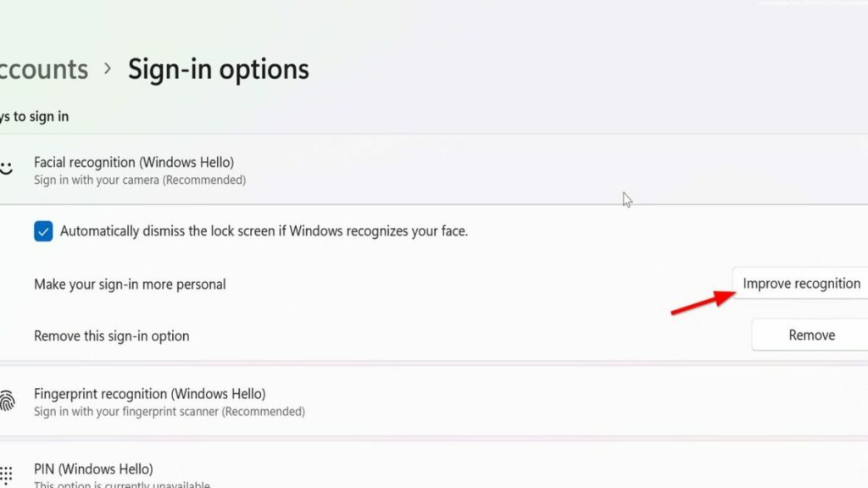Click 'Remove this sign-in option' label
The height and width of the screenshot is (488, 868).
112,335
